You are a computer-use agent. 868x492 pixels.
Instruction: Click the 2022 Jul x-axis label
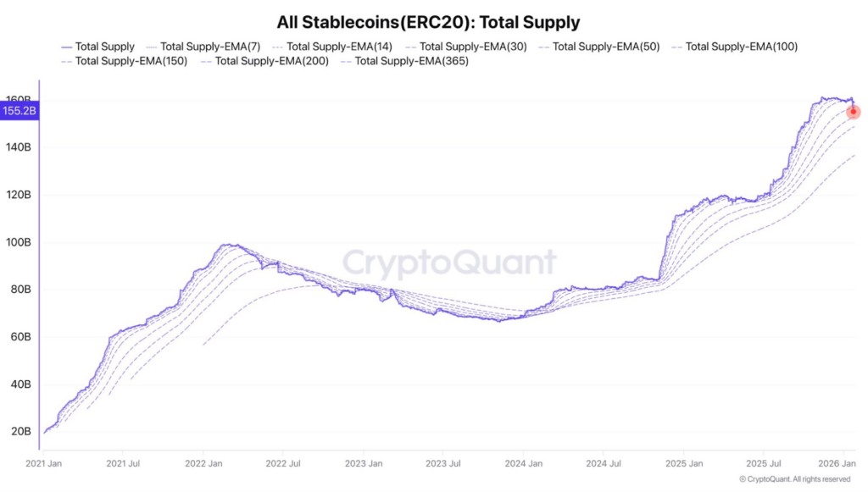pyautogui.click(x=284, y=464)
